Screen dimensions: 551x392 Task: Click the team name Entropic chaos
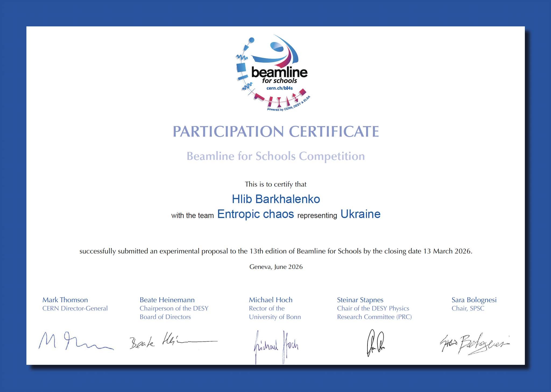[x=256, y=214]
